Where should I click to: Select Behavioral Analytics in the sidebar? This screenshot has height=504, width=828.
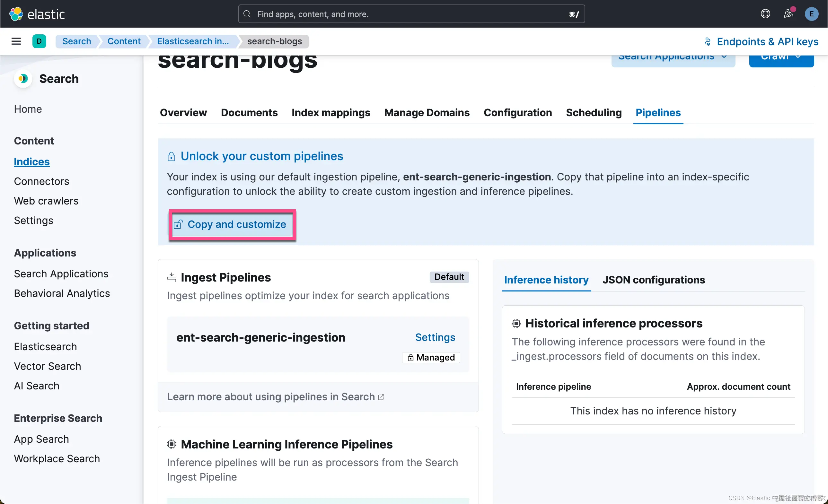(62, 293)
